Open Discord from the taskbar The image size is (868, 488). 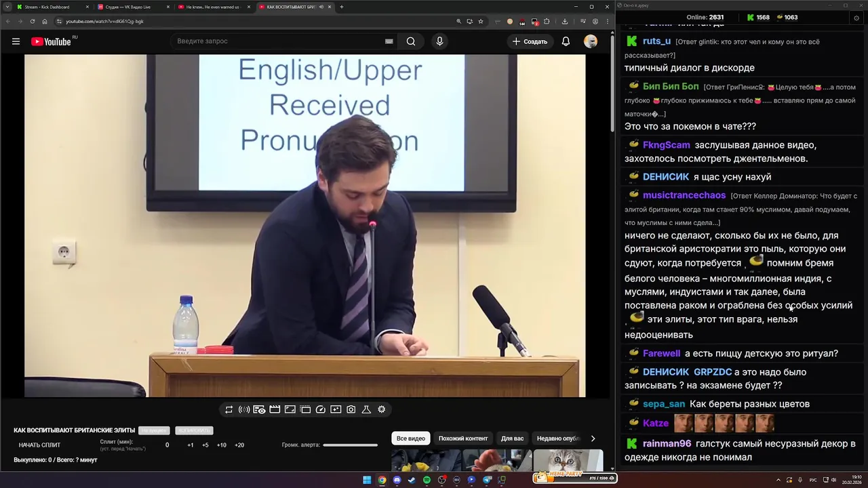click(x=397, y=480)
